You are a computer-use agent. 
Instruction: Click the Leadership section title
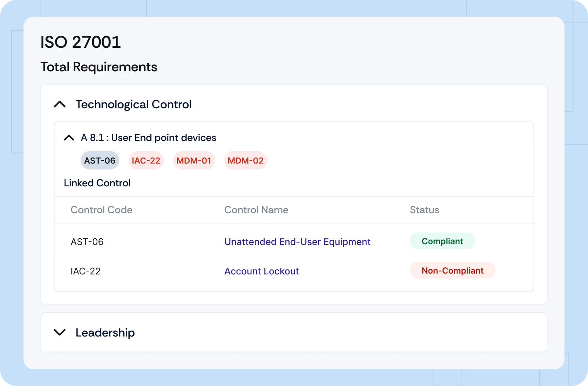(x=105, y=333)
